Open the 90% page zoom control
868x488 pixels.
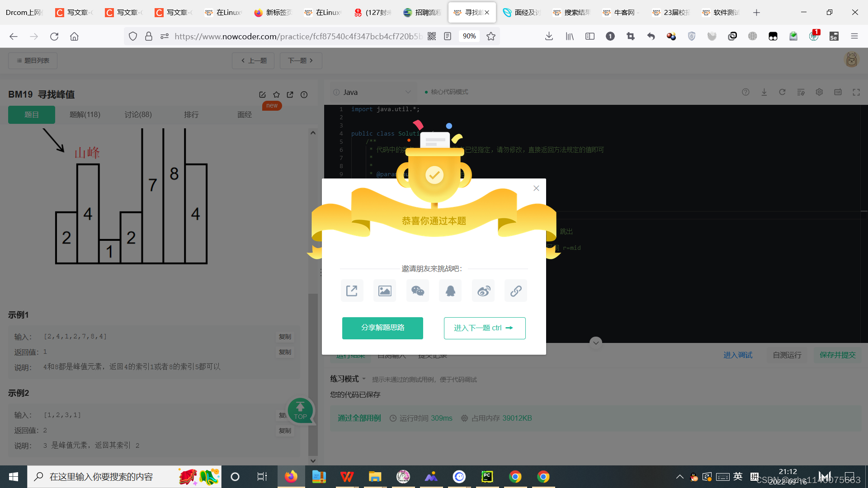click(469, 36)
